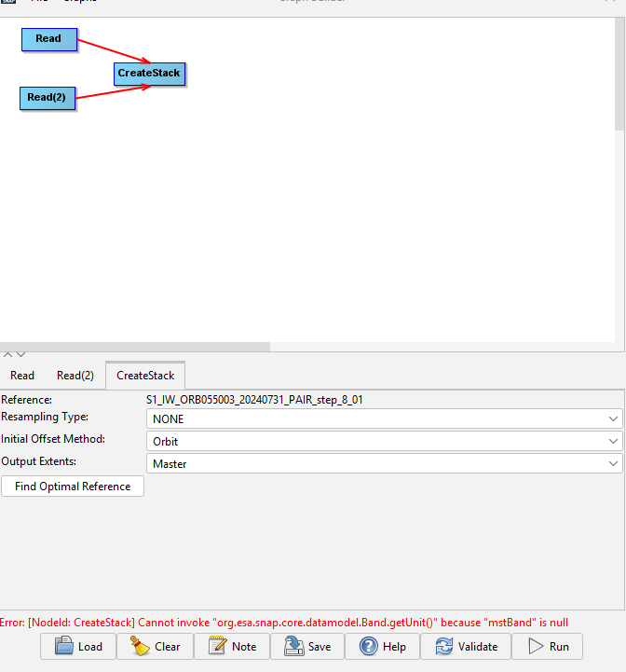This screenshot has height=672, width=626.
Task: Collapse graph canvas with up arrow
Action: 7,355
